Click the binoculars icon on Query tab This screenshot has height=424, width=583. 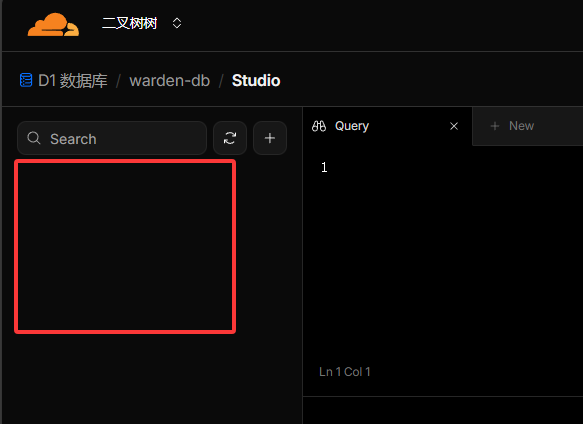click(319, 126)
